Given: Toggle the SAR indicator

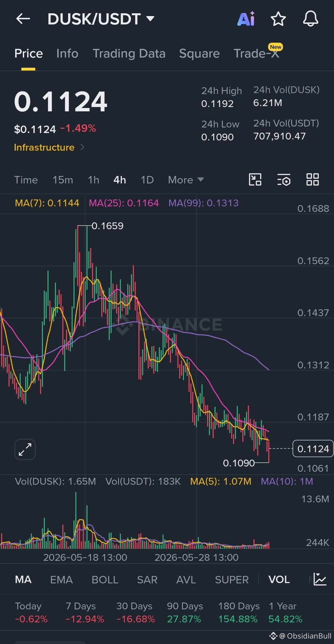Looking at the screenshot, I should click(147, 579).
